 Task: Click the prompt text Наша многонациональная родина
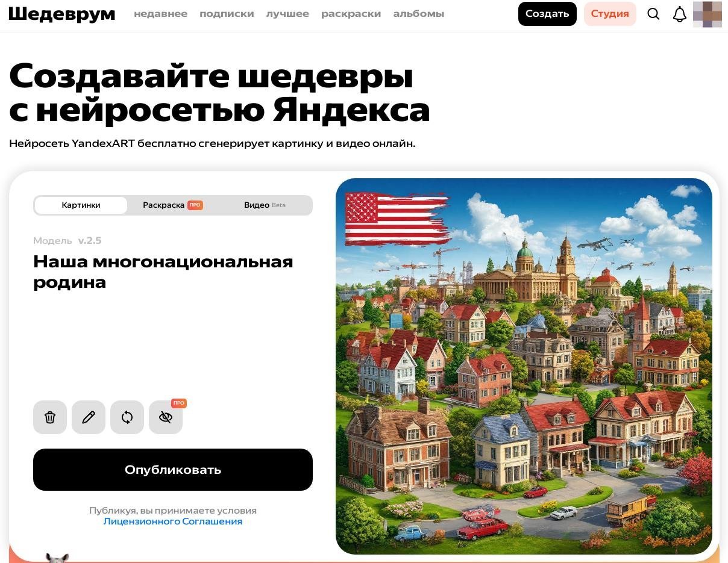(163, 272)
